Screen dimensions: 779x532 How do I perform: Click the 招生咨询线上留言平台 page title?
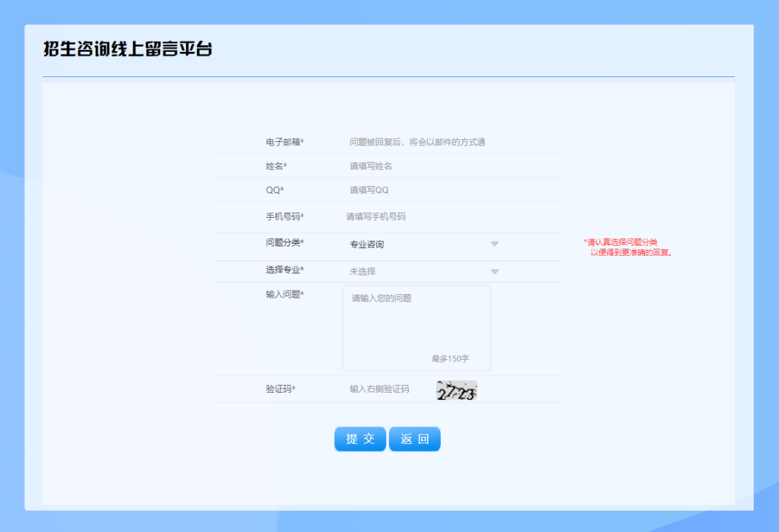coord(128,50)
